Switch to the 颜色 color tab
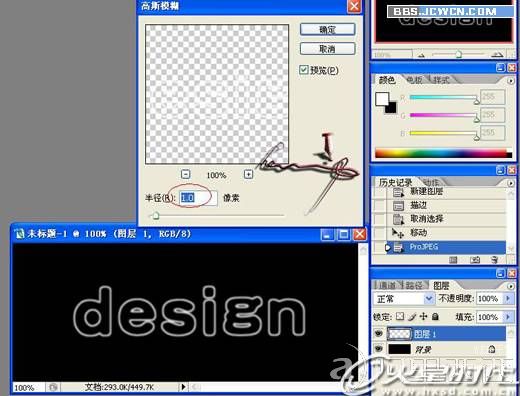The image size is (520, 396). tap(387, 80)
